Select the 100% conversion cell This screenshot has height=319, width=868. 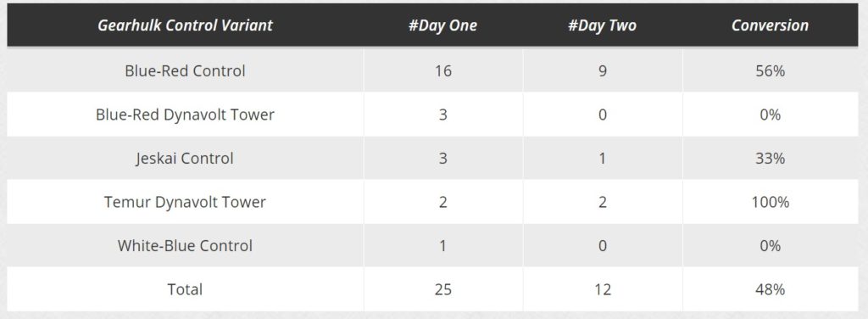pyautogui.click(x=770, y=202)
